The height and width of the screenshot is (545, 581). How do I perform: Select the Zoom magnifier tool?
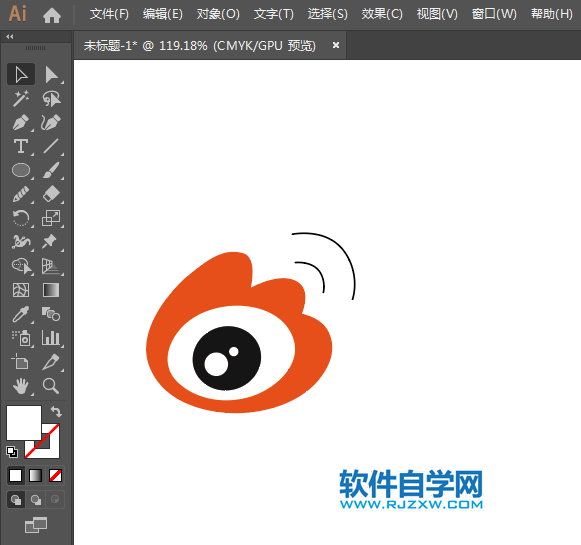51,386
